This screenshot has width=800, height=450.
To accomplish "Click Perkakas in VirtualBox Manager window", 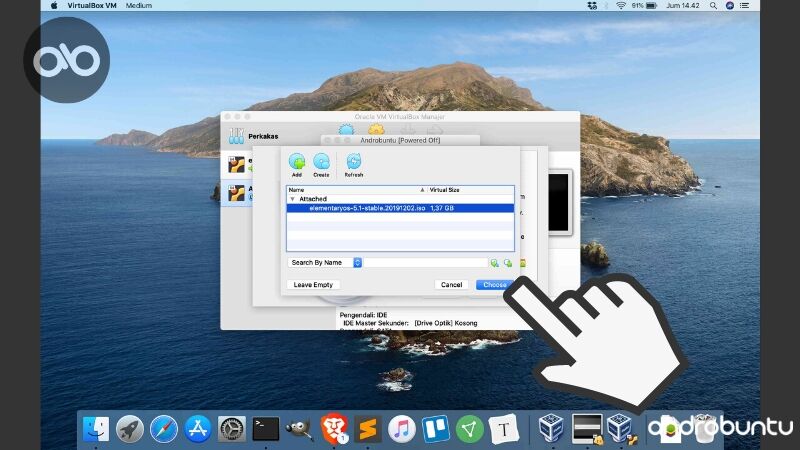I will [x=263, y=136].
